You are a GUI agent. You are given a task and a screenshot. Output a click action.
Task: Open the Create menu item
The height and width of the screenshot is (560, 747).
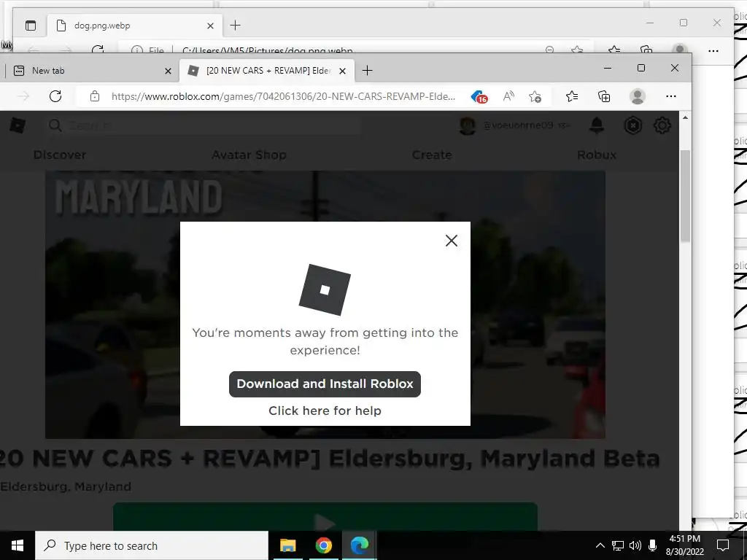pos(432,155)
